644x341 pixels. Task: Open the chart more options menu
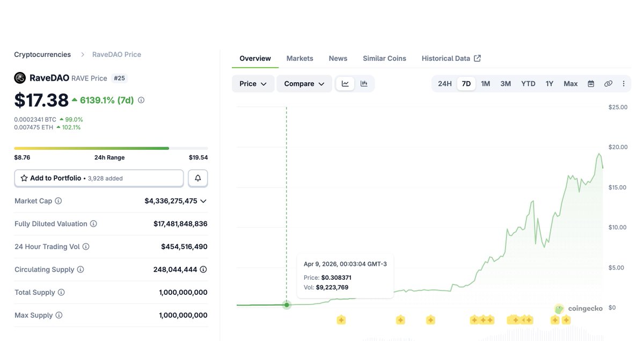pyautogui.click(x=624, y=84)
